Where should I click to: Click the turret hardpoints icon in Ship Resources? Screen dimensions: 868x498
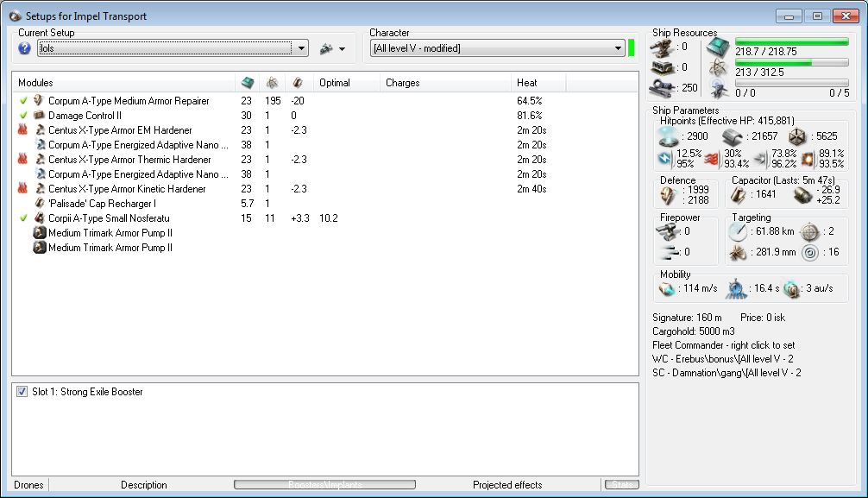662,48
